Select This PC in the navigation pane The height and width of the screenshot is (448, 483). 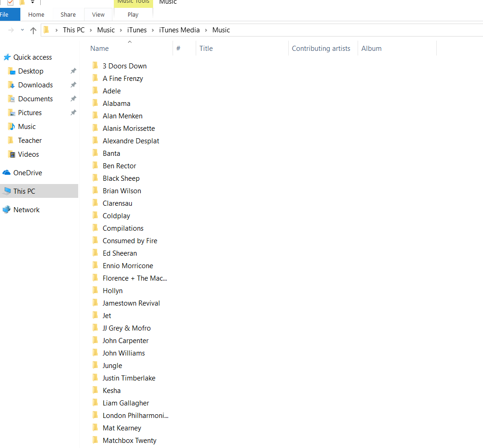[x=24, y=191]
